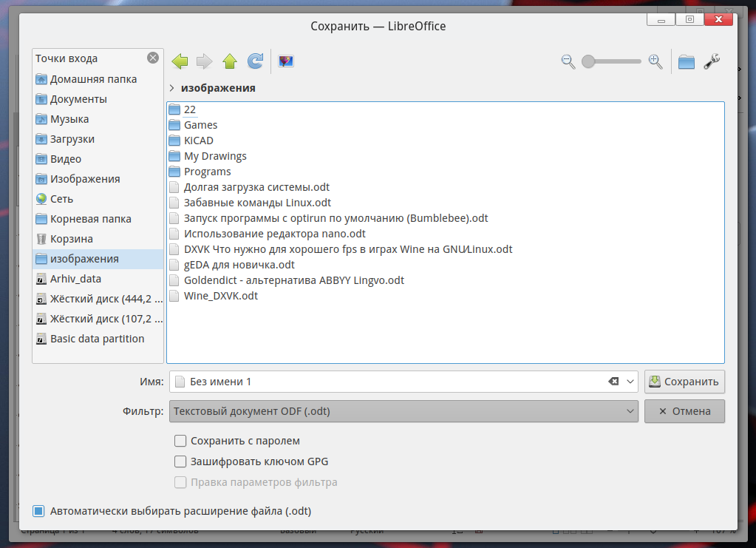
Task: Open Корневая папка place
Action: pos(98,219)
